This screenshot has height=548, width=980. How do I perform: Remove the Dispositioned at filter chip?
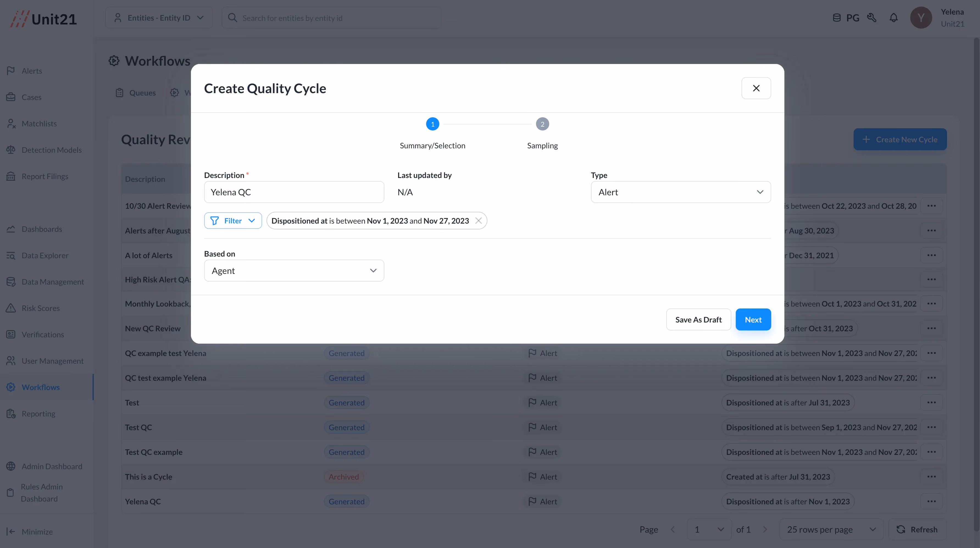tap(478, 221)
